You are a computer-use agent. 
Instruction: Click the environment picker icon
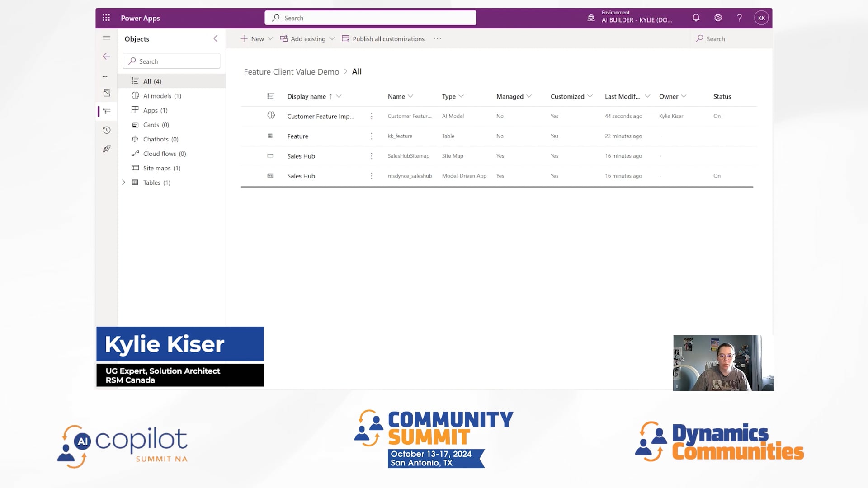point(591,18)
